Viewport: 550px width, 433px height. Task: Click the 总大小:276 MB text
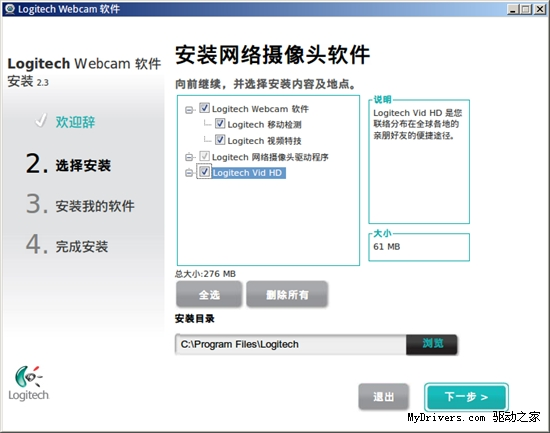point(205,274)
